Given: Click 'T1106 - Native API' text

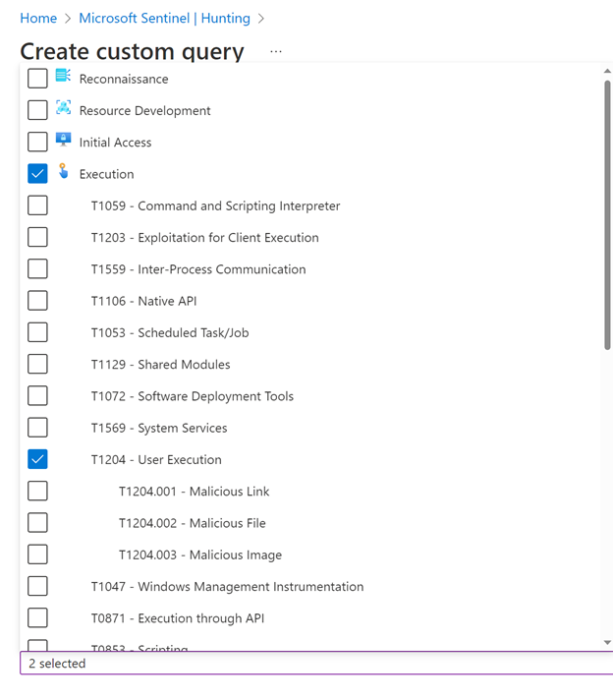Looking at the screenshot, I should 143,301.
